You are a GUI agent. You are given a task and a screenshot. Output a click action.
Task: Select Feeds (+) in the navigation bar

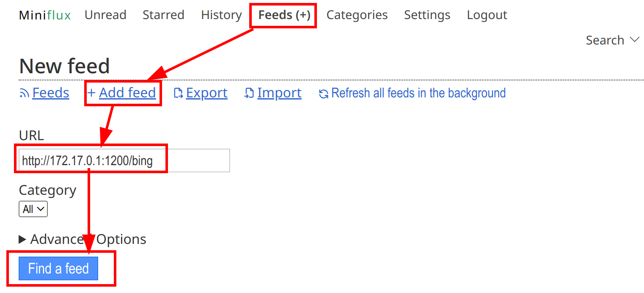284,15
